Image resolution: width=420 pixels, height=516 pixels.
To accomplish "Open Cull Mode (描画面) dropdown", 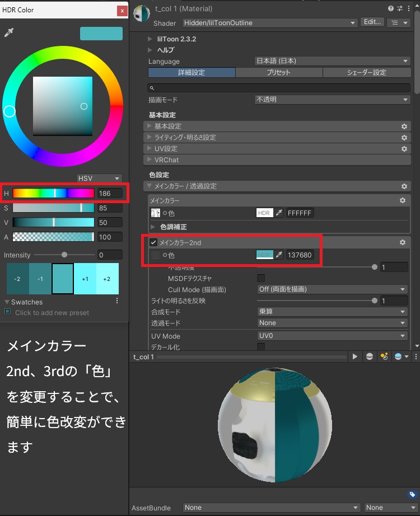I will (x=333, y=289).
